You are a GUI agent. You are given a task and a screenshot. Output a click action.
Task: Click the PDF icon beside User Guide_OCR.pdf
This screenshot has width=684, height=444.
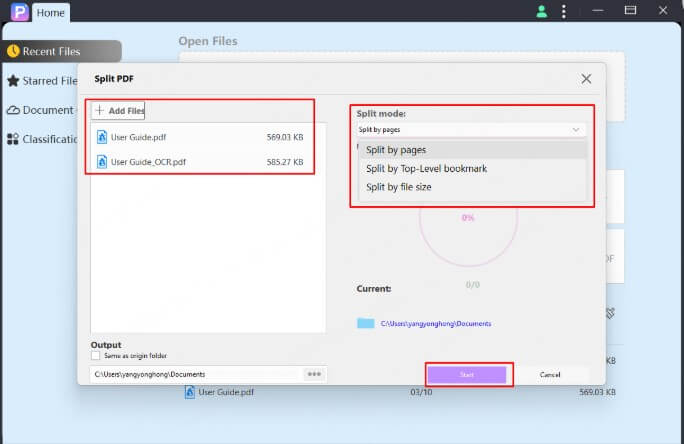102,162
